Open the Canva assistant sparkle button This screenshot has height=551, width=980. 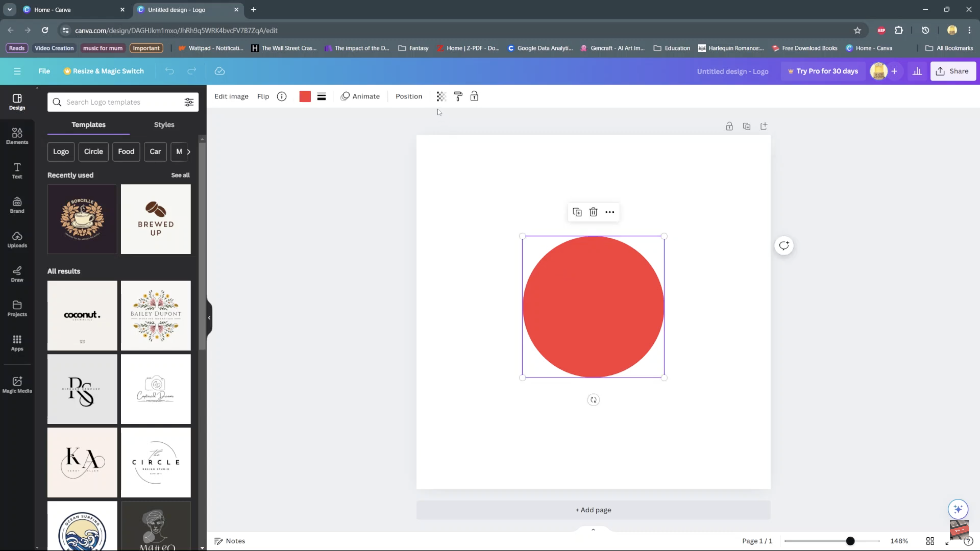click(x=958, y=509)
